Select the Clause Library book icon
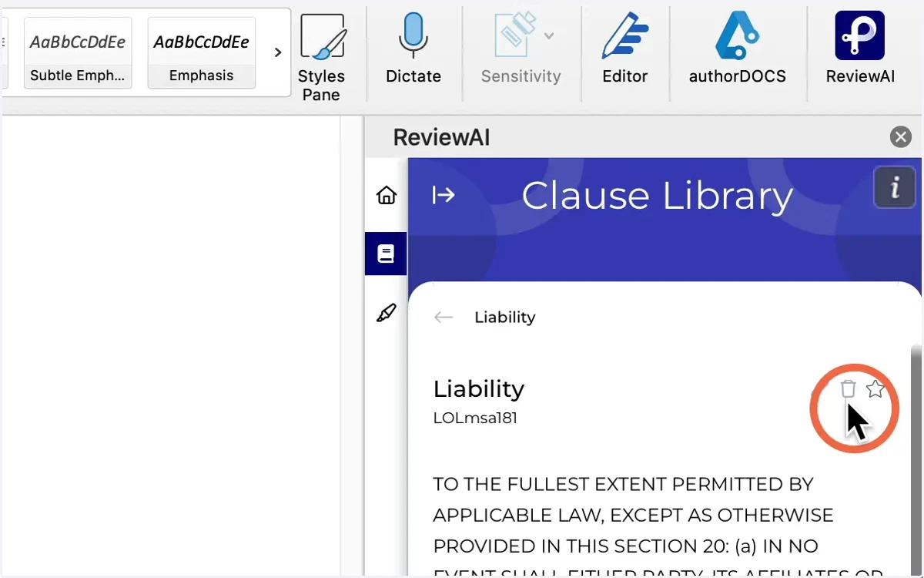 click(x=386, y=254)
